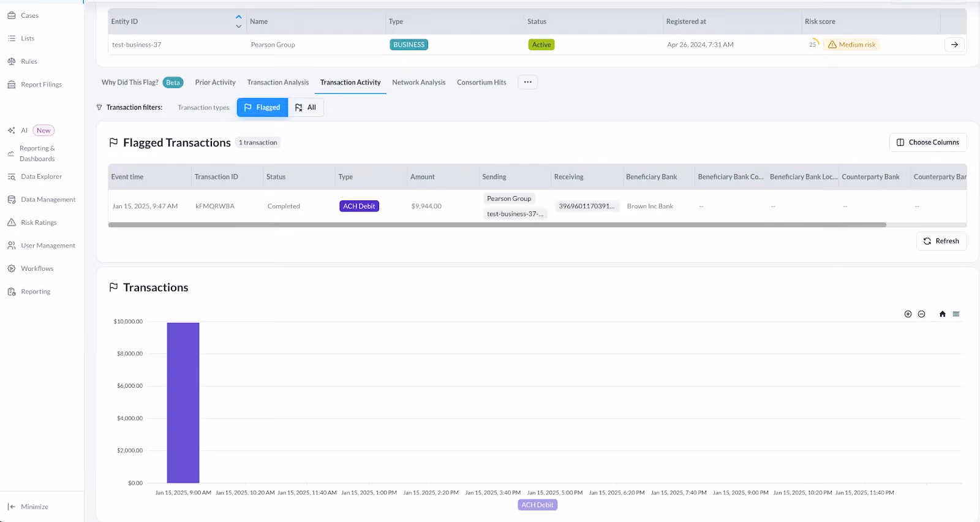Screen dimensions: 980x522
Task: Zoom out on the transactions chart
Action: pos(921,314)
